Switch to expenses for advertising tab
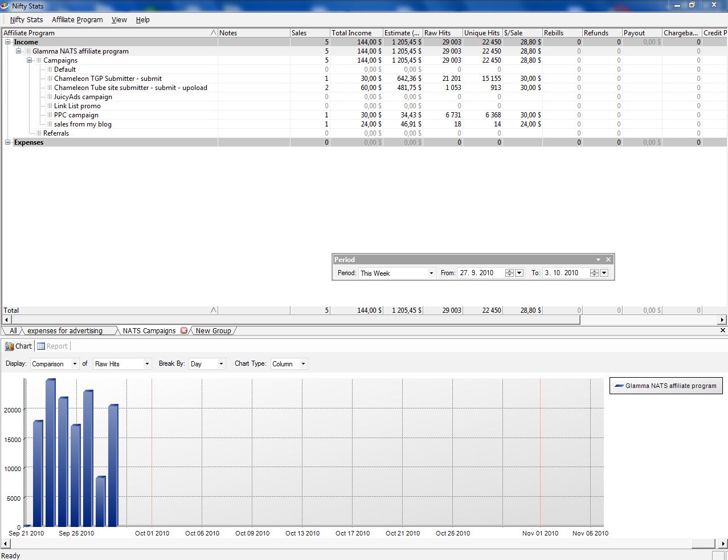Viewport: 728px width, 560px height. click(65, 330)
